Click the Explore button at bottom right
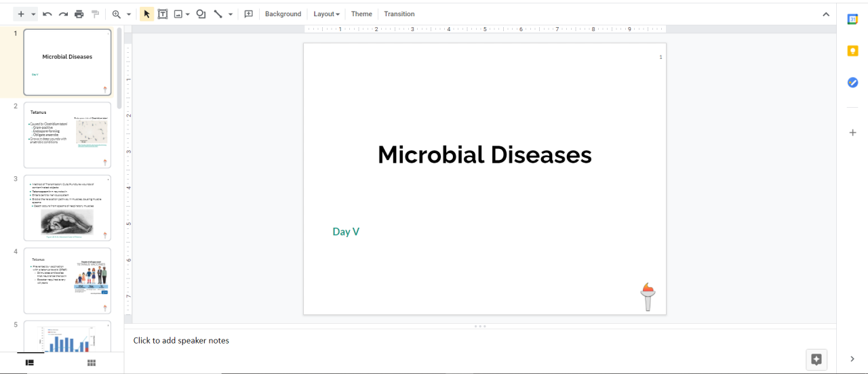The width and height of the screenshot is (868, 374). [x=816, y=360]
